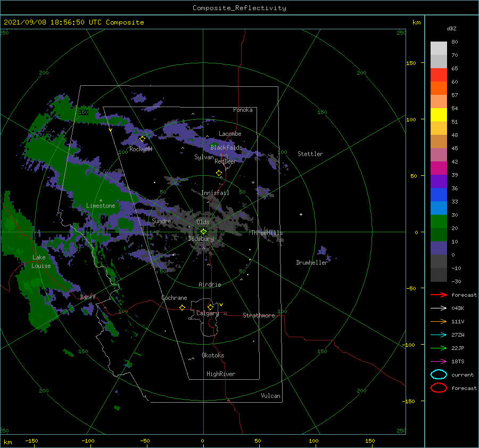Click the yellow diamond marker south of RedDeer
Image resolution: width=479 pixels, height=448 pixels.
click(x=219, y=173)
